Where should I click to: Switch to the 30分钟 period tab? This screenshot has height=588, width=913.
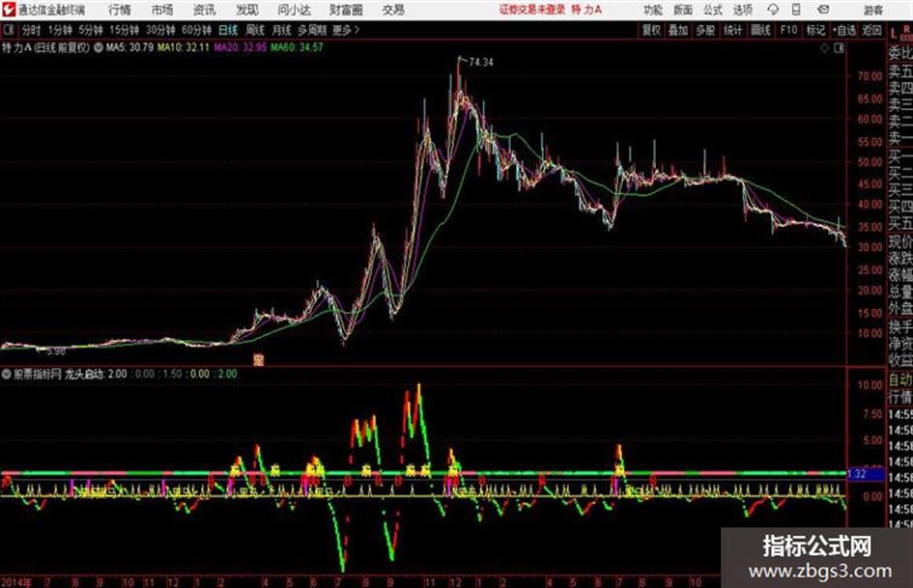160,30
